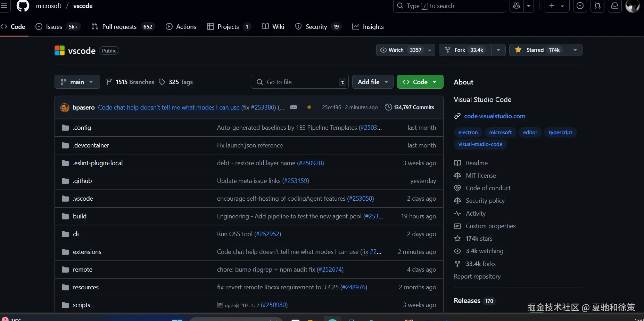
Task: View the 325 Tags
Action: (176, 82)
